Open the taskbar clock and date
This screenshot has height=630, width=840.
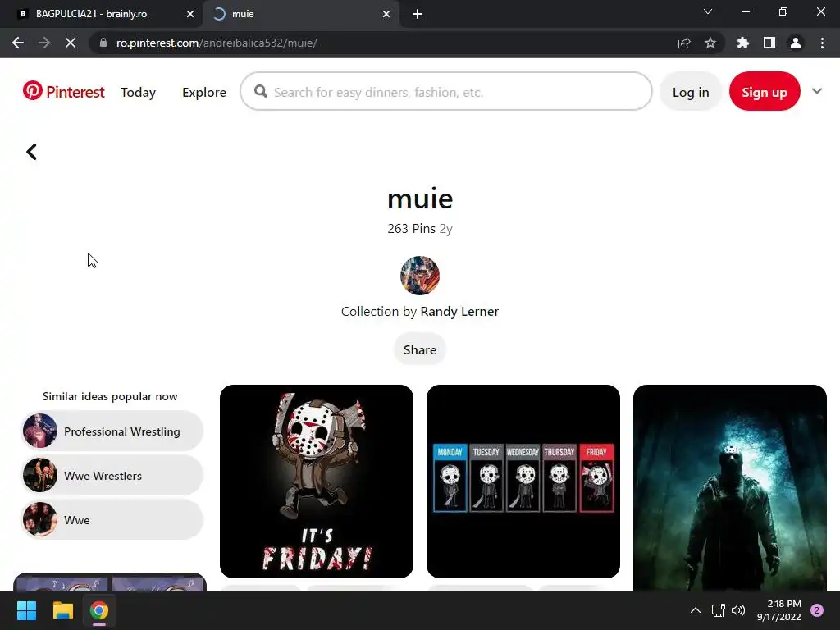779,610
